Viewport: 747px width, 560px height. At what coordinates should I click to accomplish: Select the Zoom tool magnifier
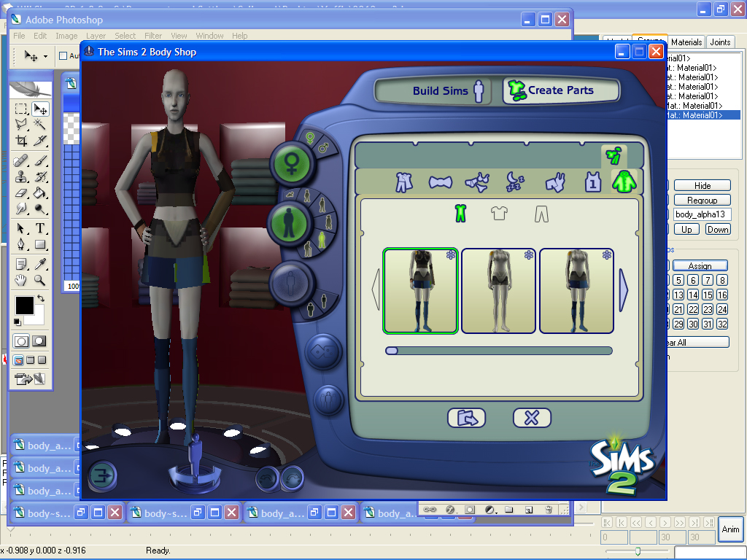coord(41,280)
